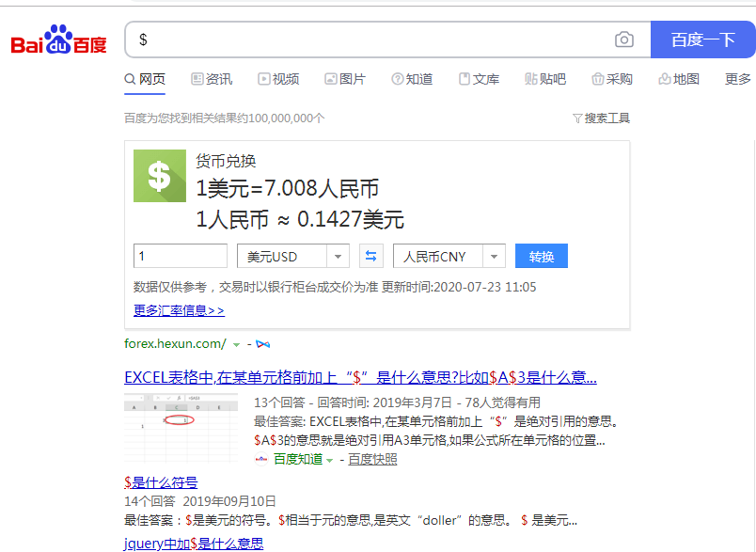Screen dimensions: 756x552
Task: Expand the 百度知道 green dropdown arrow
Action: [x=329, y=461]
